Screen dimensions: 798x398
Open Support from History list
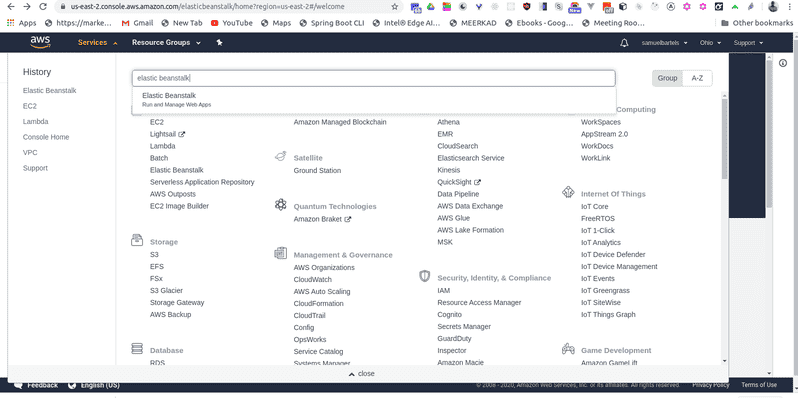pos(35,168)
